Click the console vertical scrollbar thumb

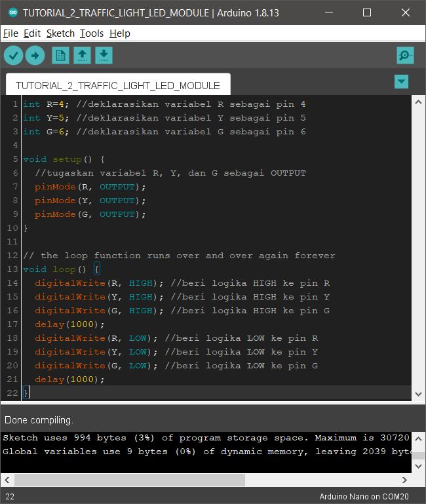418,456
